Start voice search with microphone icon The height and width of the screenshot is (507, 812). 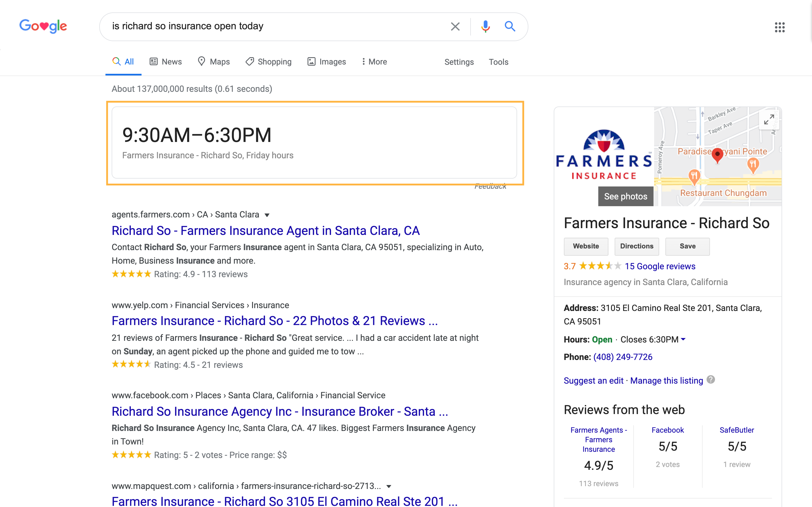[x=485, y=26]
